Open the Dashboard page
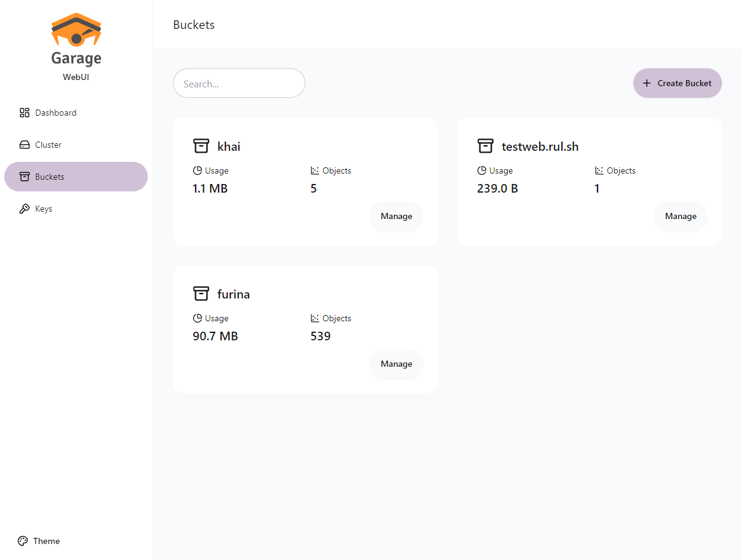The width and height of the screenshot is (741, 560). (x=55, y=113)
